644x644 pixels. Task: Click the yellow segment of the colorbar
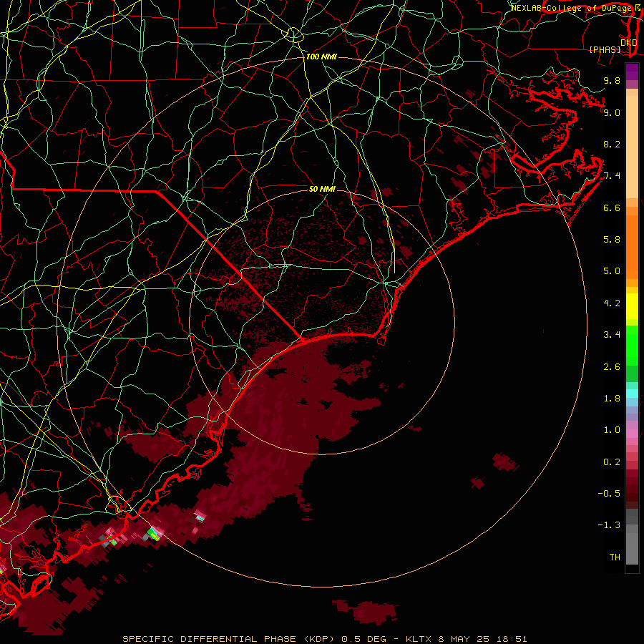pos(632,306)
